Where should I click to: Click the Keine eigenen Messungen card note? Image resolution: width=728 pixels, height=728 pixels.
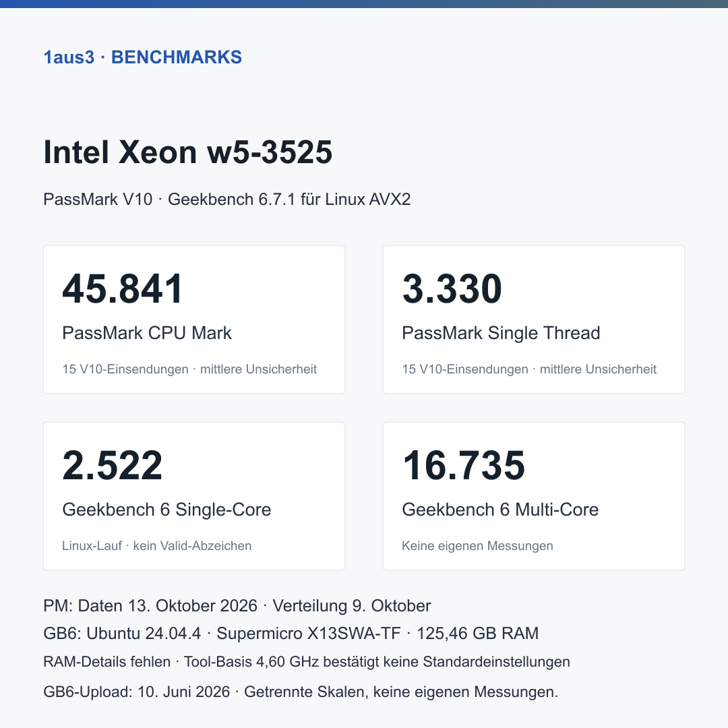click(x=477, y=545)
